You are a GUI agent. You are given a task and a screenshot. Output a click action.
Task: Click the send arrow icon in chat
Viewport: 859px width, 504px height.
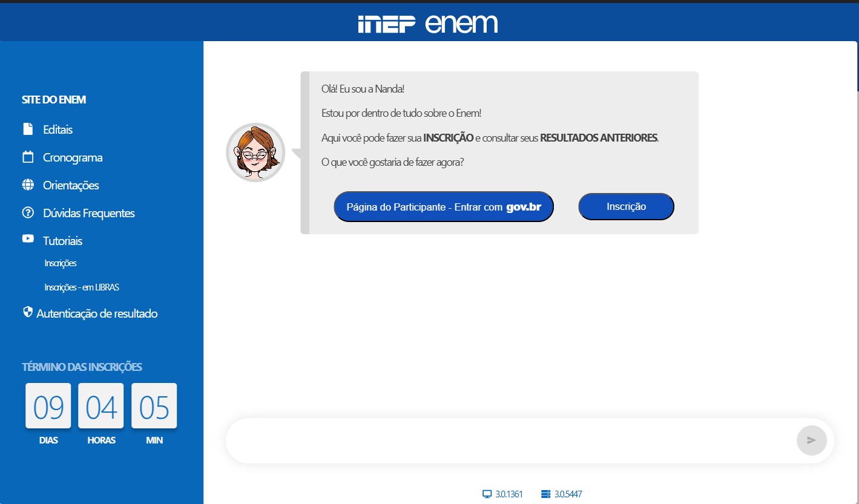tap(812, 440)
